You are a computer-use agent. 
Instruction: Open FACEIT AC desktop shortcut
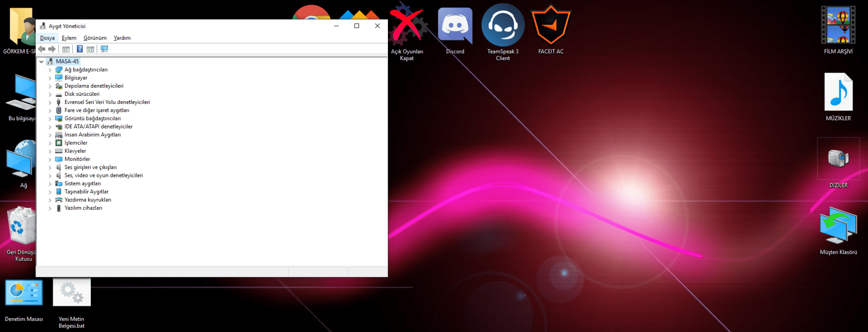[551, 30]
